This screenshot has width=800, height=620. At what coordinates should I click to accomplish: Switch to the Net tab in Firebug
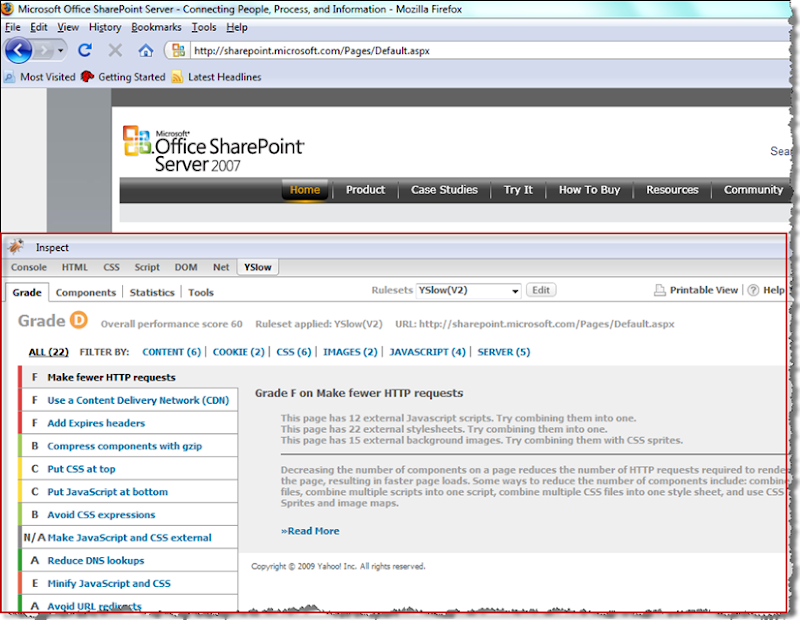221,267
